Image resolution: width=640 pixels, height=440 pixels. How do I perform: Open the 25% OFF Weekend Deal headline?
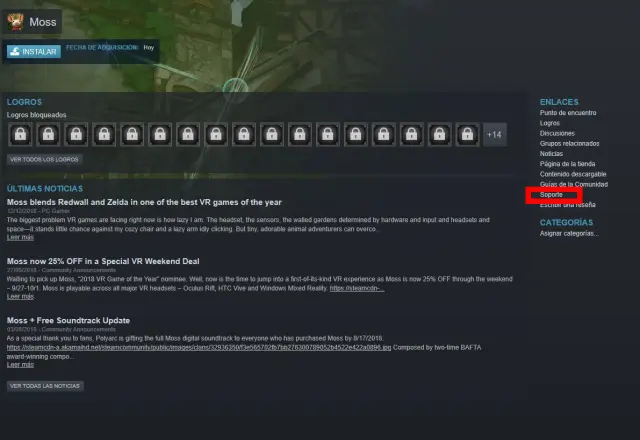(x=103, y=261)
